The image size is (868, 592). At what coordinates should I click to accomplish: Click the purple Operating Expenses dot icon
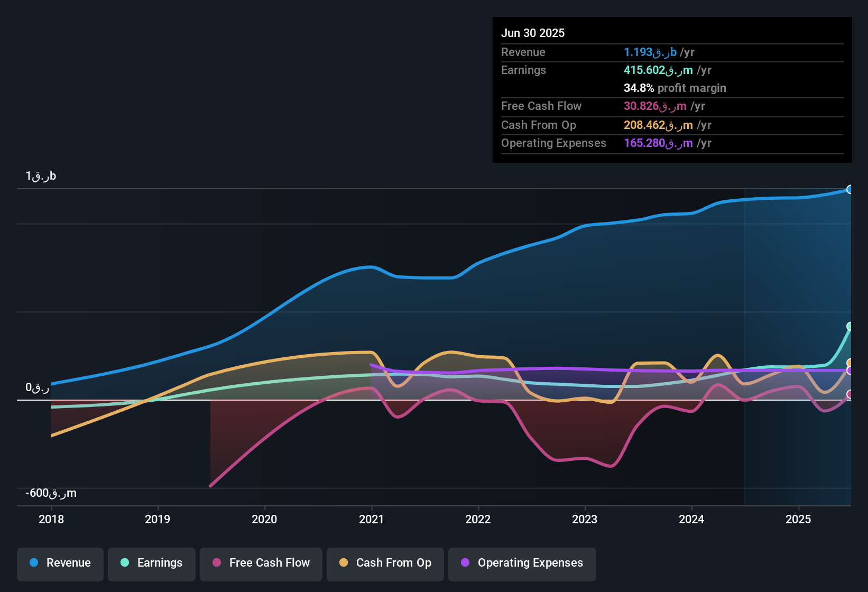coord(465,563)
